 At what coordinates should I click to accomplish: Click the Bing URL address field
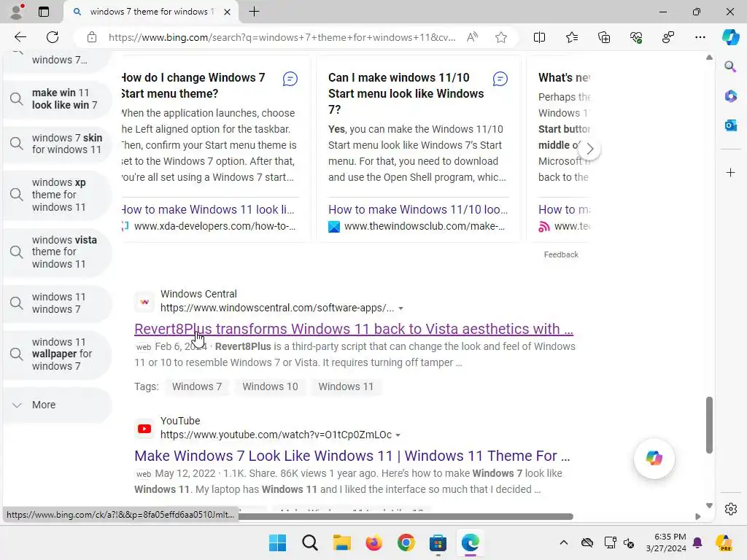coord(282,37)
